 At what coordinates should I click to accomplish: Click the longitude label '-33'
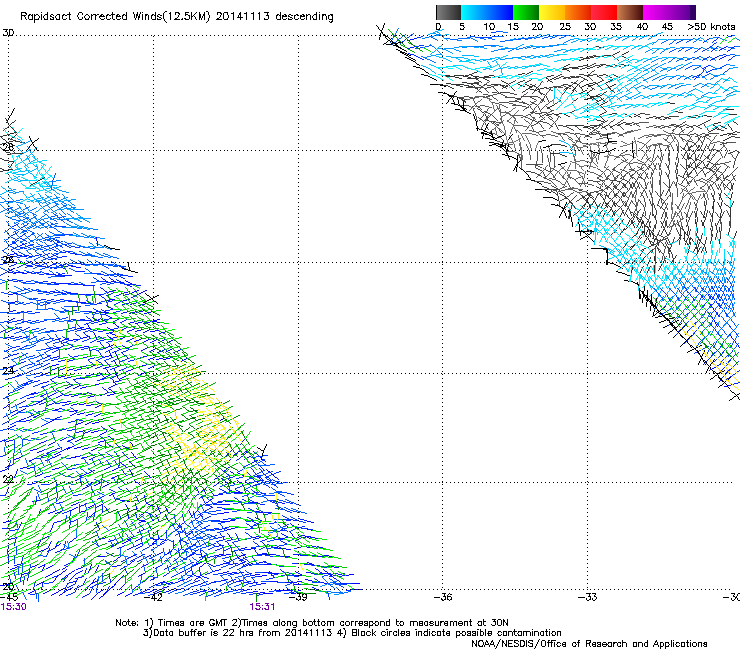(588, 597)
